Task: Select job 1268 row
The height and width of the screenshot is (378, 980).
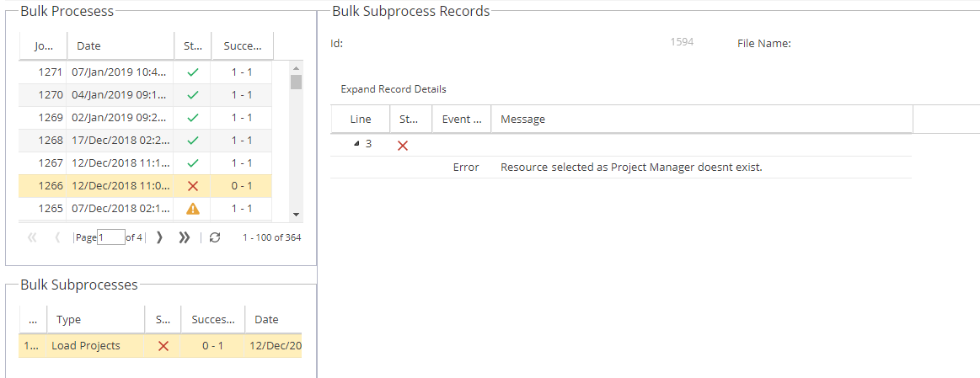Action: click(146, 140)
